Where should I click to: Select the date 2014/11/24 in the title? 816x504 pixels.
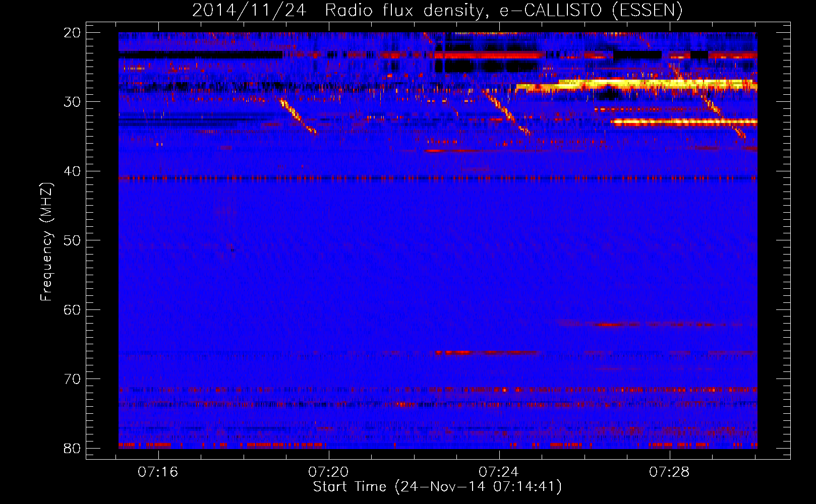pyautogui.click(x=249, y=11)
